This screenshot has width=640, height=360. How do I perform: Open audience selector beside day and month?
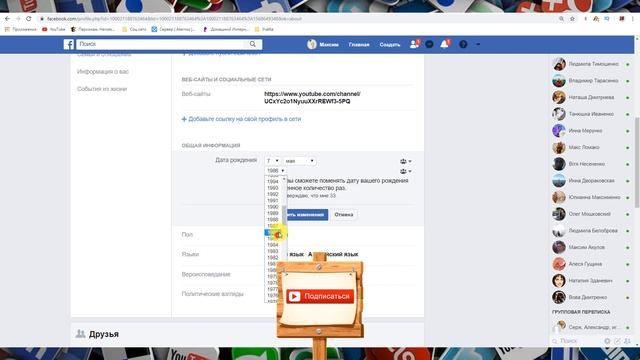(406, 161)
